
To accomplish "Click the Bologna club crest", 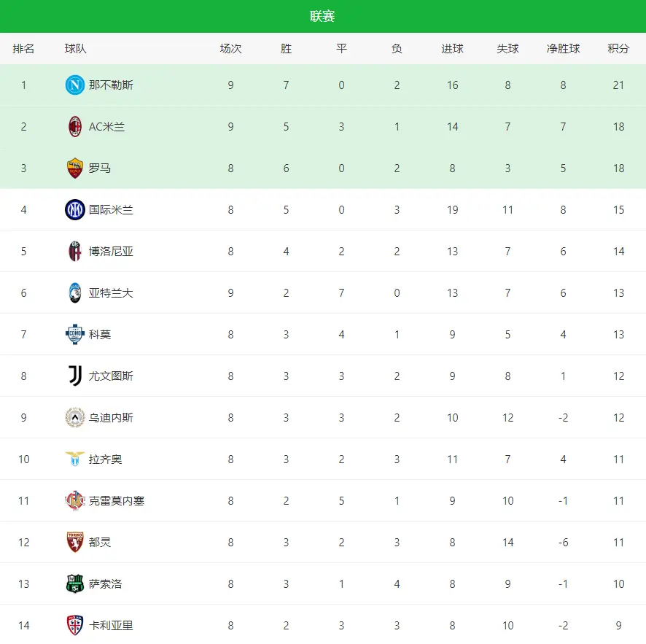I will [x=75, y=252].
